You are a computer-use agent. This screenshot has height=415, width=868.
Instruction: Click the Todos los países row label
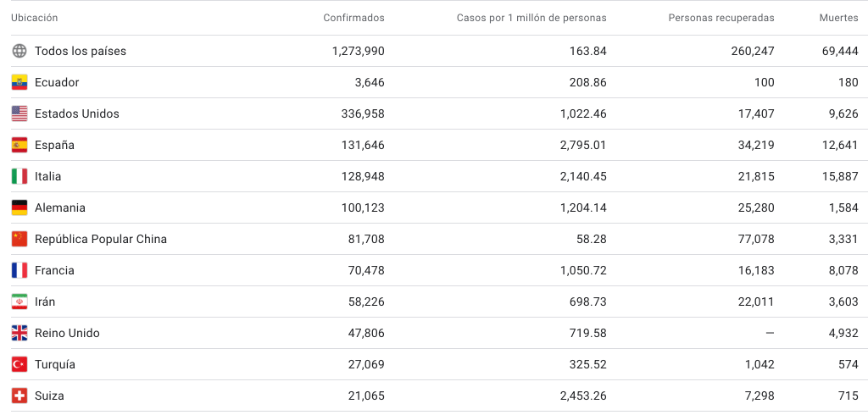[81, 51]
